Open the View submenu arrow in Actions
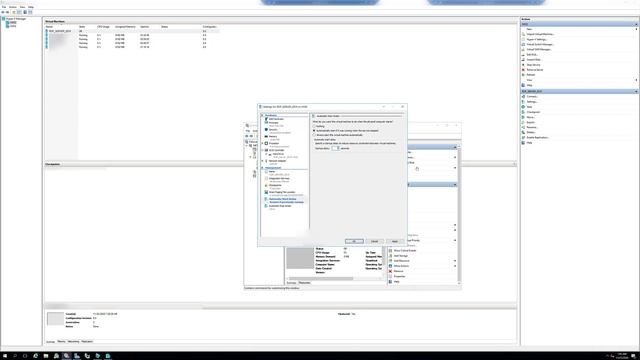This screenshot has width=640, height=360. 636,80
